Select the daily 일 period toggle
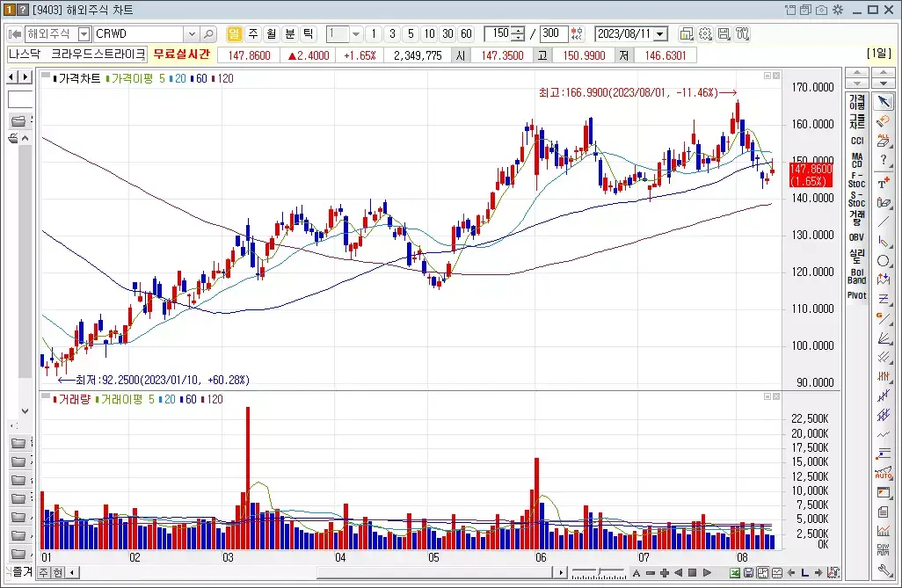 point(234,34)
